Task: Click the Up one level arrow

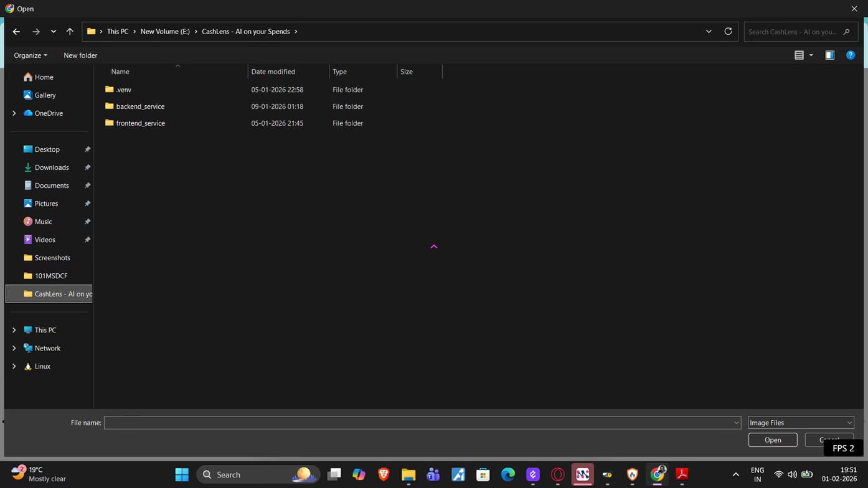Action: 70,32
